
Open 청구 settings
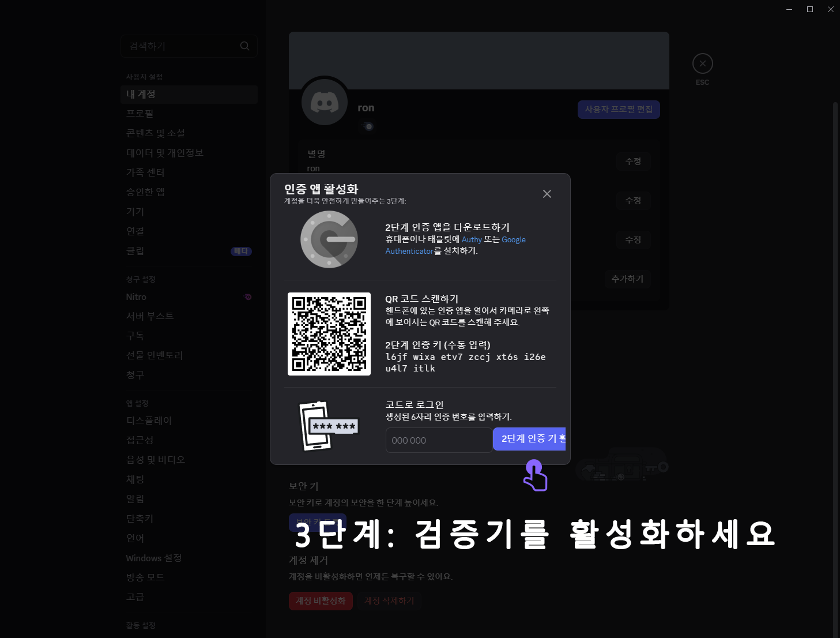(x=189, y=375)
